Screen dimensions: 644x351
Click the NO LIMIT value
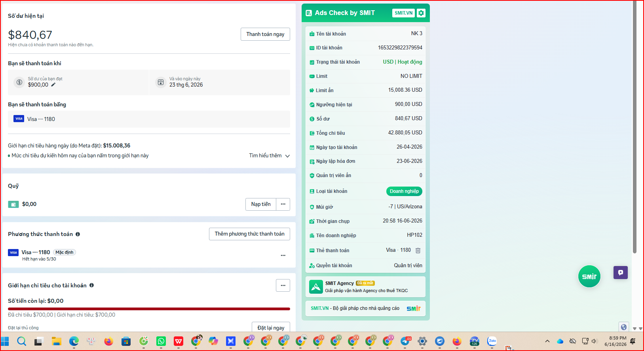pyautogui.click(x=411, y=76)
